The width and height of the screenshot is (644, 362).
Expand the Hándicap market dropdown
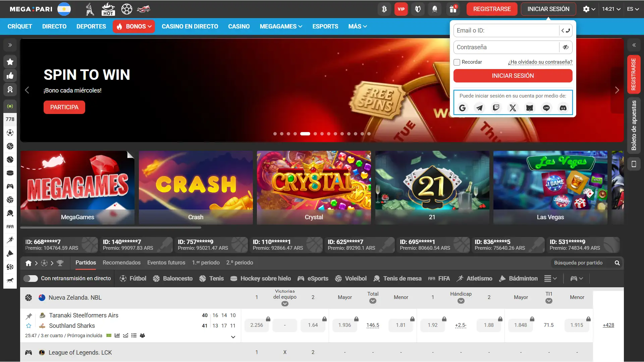[x=461, y=301]
